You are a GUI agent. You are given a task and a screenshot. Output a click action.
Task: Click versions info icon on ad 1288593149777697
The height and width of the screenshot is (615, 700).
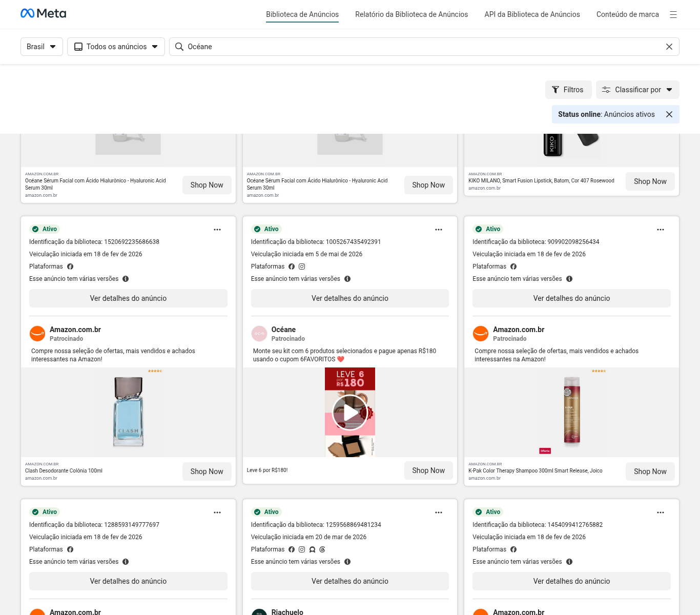click(126, 562)
